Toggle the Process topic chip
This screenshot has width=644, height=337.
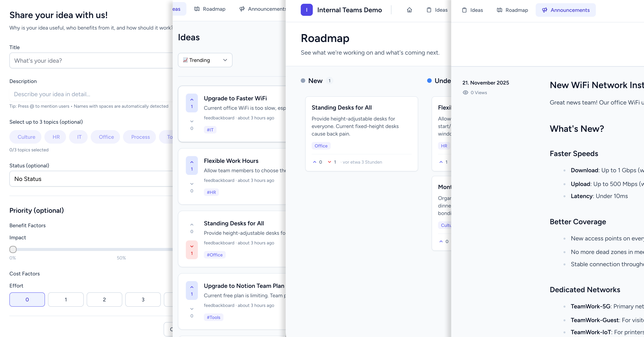click(x=140, y=137)
